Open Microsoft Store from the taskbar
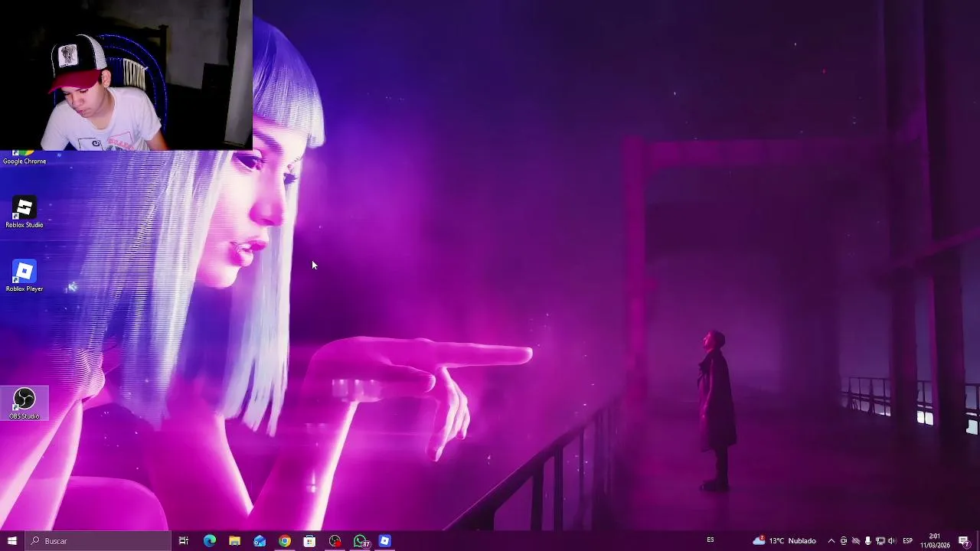 pyautogui.click(x=309, y=541)
